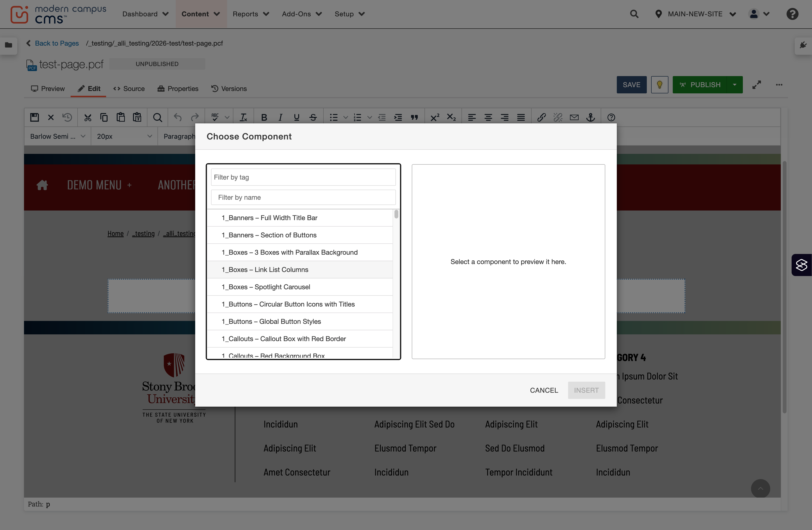This screenshot has height=530, width=812.
Task: Click the decrease indent icon
Action: click(x=382, y=117)
